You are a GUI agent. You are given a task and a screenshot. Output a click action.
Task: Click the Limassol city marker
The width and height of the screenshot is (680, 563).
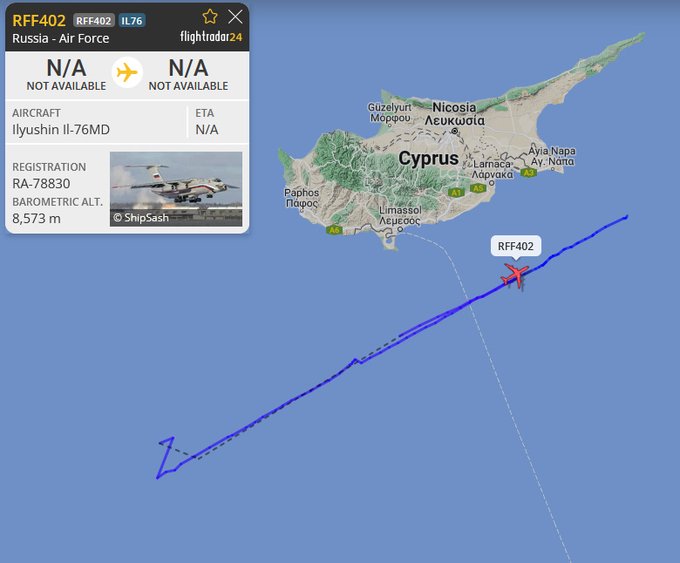point(400,229)
